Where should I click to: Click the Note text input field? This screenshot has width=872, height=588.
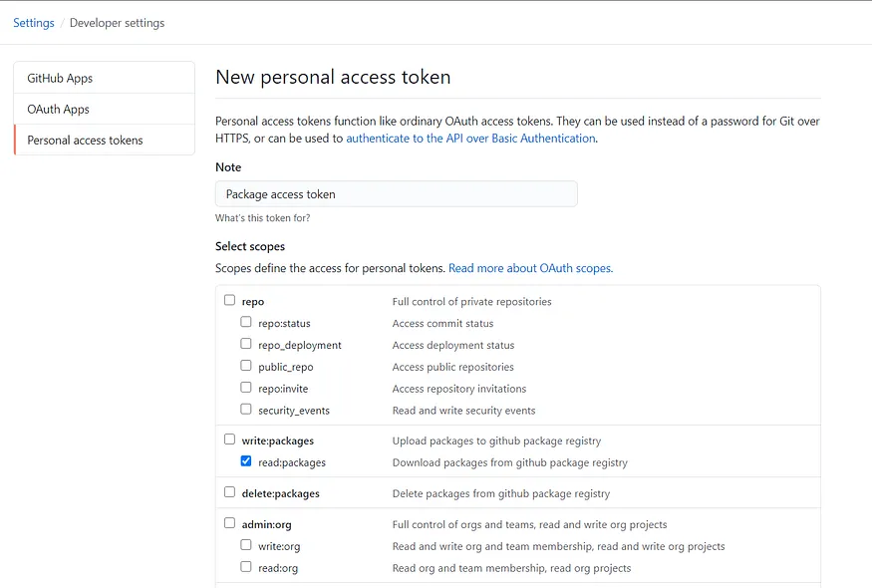[396, 194]
